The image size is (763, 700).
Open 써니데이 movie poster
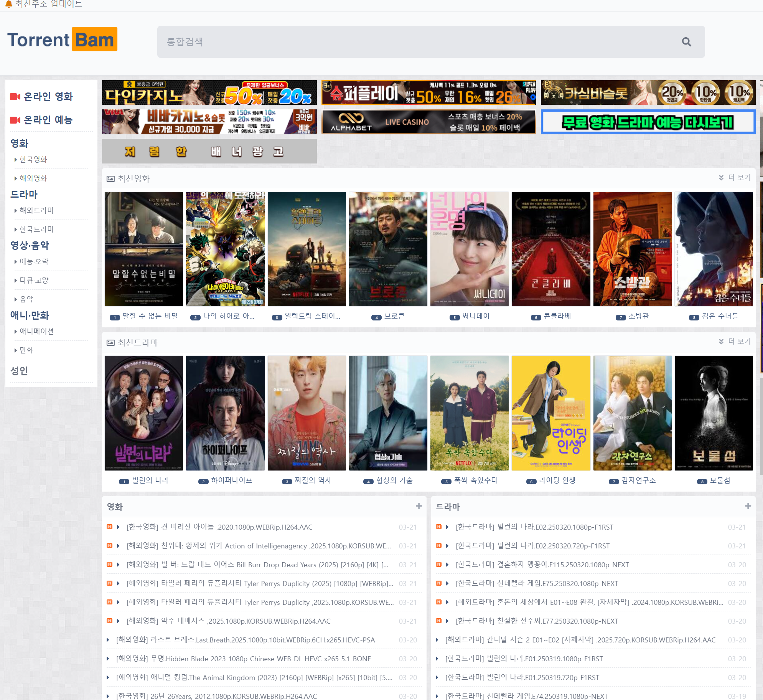point(470,249)
